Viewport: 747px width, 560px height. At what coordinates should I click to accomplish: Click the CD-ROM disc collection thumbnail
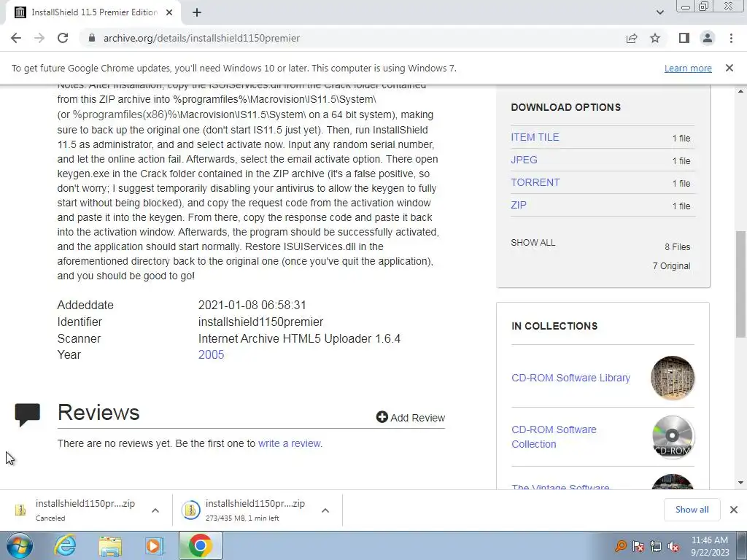(x=672, y=437)
